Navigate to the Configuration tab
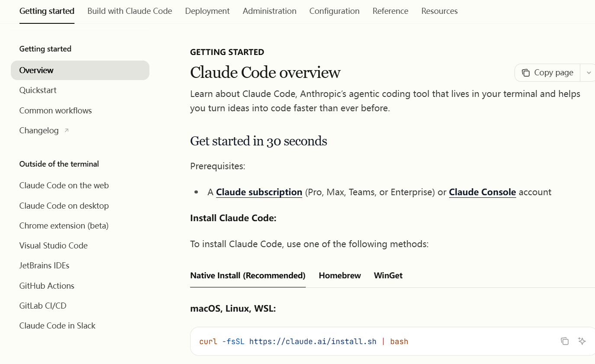Image resolution: width=595 pixels, height=364 pixels. 334,11
